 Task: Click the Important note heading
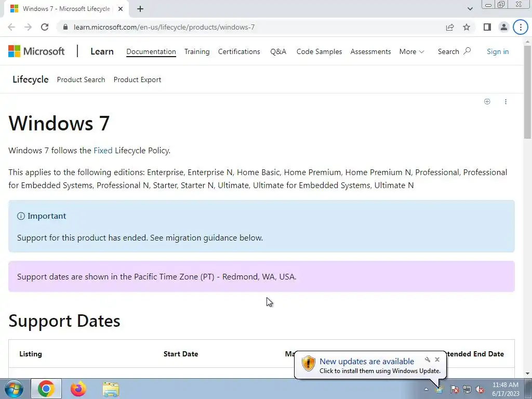(x=47, y=216)
